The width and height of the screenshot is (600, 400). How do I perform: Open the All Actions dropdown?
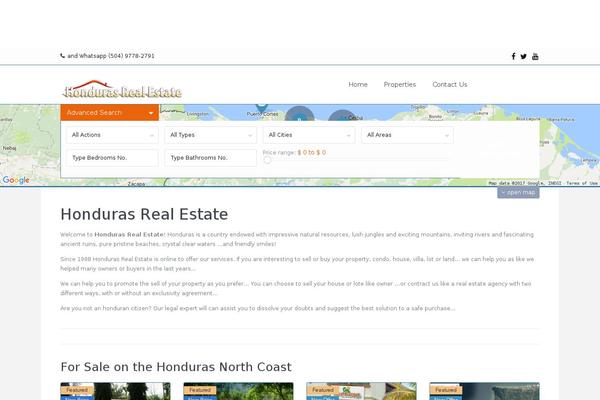click(112, 135)
